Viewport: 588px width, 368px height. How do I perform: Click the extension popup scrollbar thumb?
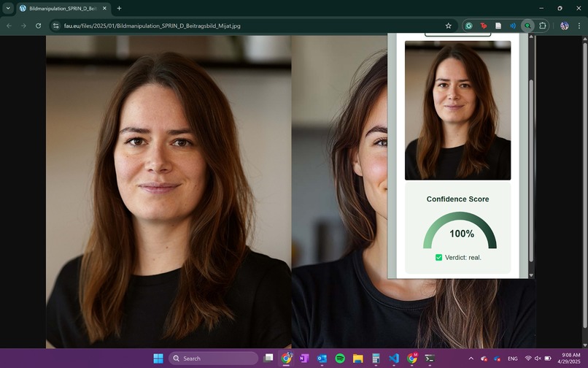pyautogui.click(x=531, y=170)
